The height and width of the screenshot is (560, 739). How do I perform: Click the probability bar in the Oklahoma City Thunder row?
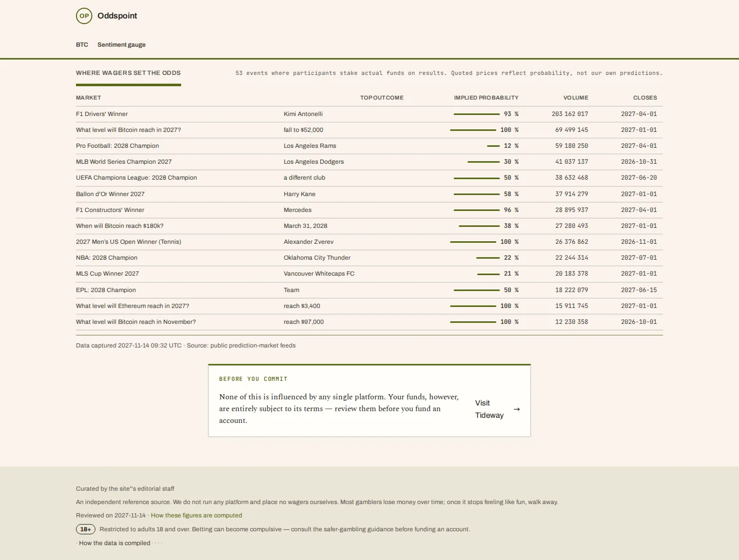point(488,258)
